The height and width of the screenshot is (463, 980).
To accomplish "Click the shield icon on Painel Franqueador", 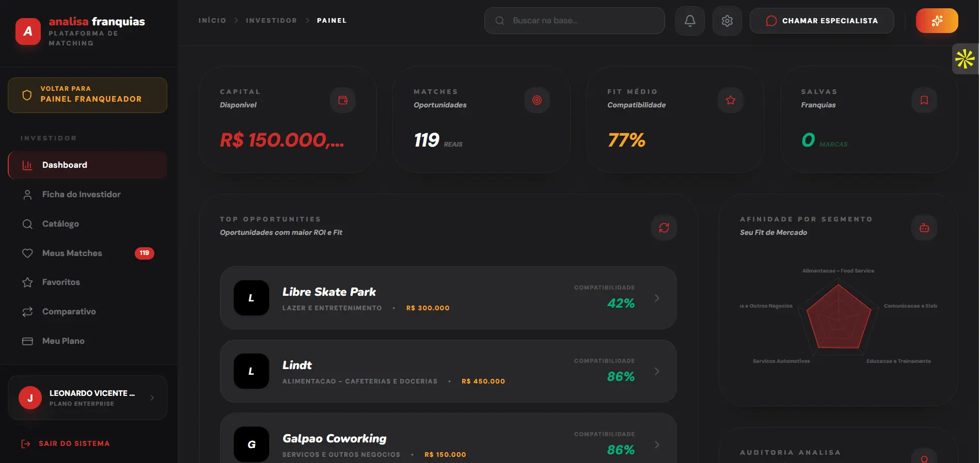I will [27, 95].
